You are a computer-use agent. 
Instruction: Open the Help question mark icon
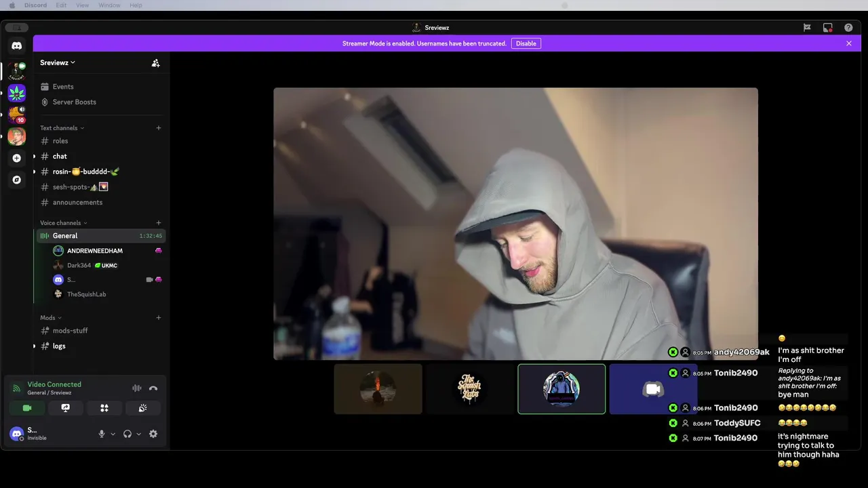[x=848, y=28]
